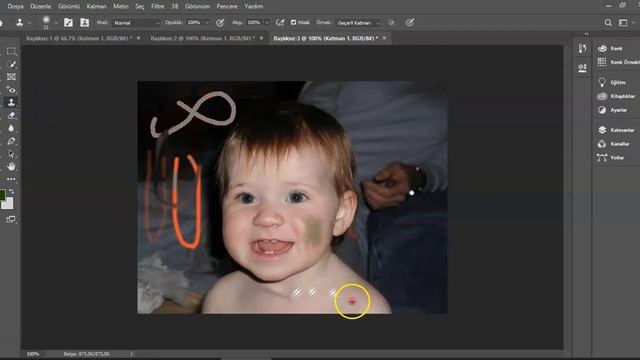
Task: Close the Başlıksız-1 document tab
Action: point(138,38)
